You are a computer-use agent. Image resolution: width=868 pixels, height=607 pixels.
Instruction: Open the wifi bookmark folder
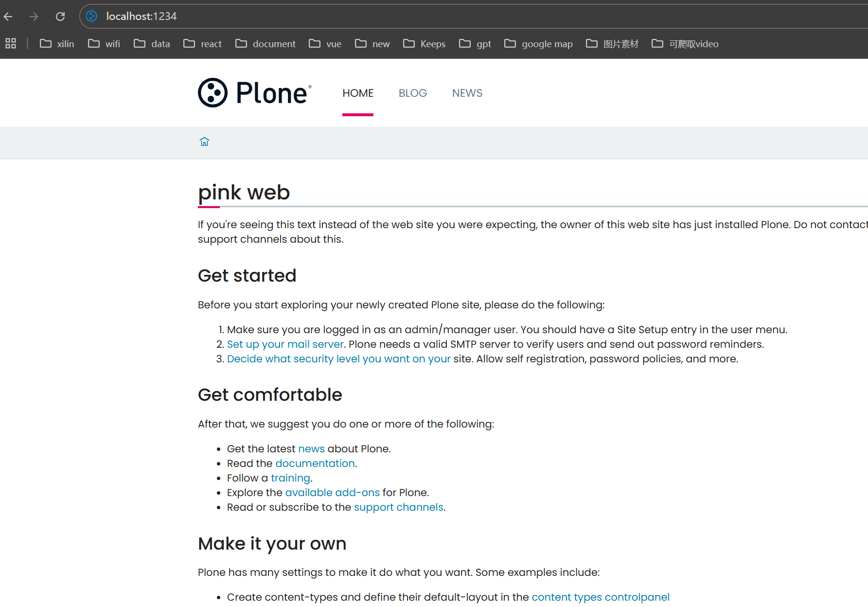pos(104,44)
